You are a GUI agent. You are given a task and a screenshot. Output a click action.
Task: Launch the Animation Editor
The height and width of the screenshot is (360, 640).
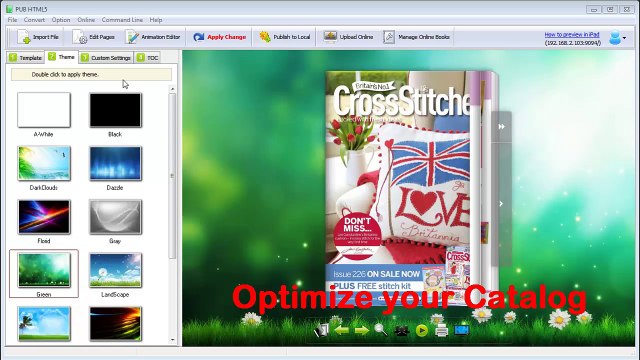pos(153,37)
